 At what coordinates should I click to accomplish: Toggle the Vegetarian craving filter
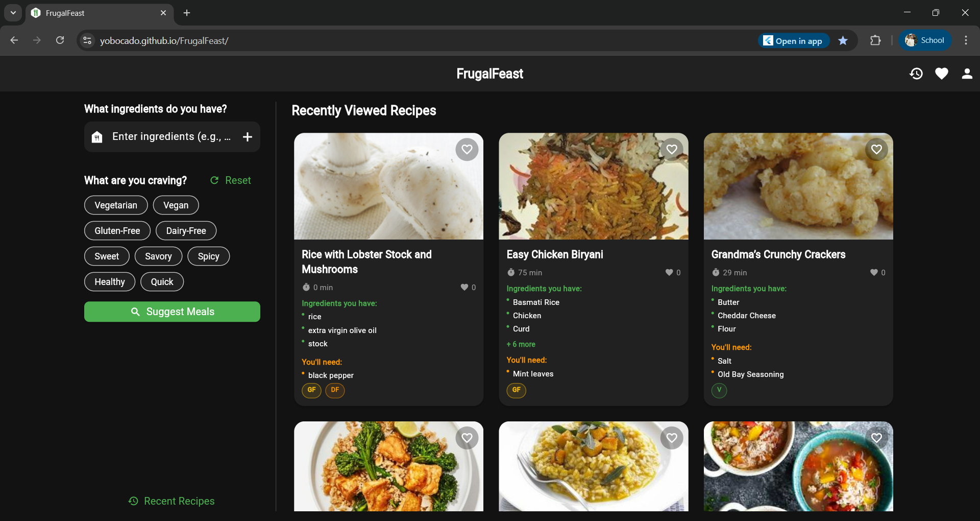[x=116, y=205]
